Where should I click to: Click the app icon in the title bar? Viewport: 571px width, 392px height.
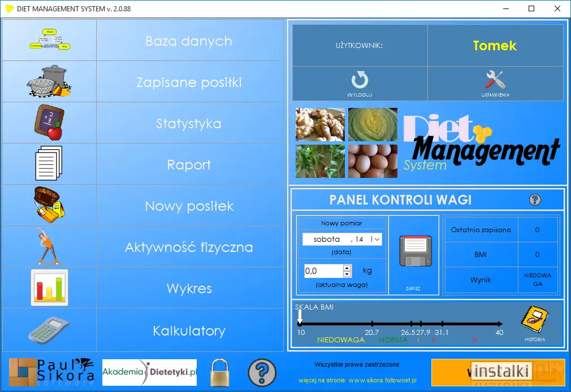(10, 8)
